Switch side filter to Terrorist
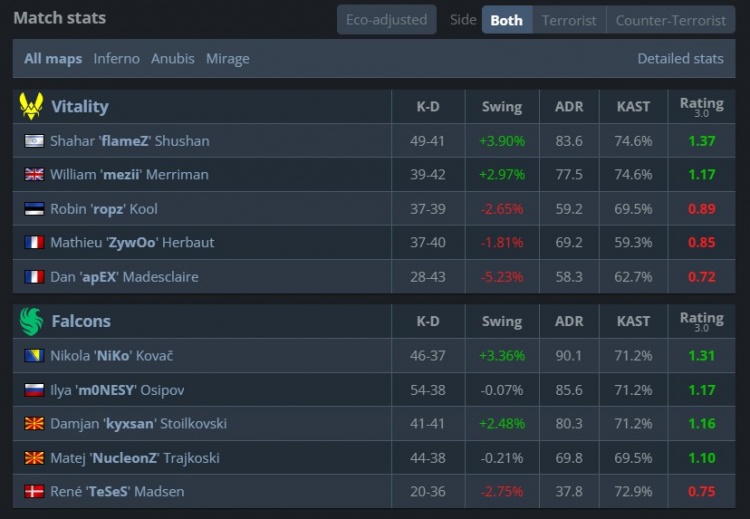This screenshot has height=519, width=750. click(569, 20)
